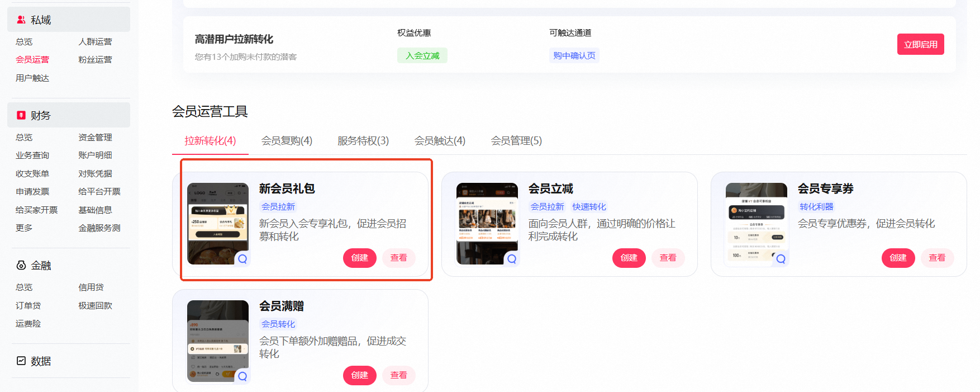Screen dimensions: 980x392
Task: Open 申请发票 in sidebar
Action: click(32, 192)
